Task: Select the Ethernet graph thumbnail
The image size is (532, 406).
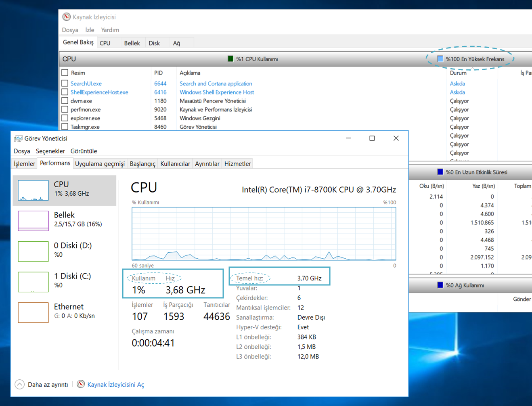Action: click(33, 312)
